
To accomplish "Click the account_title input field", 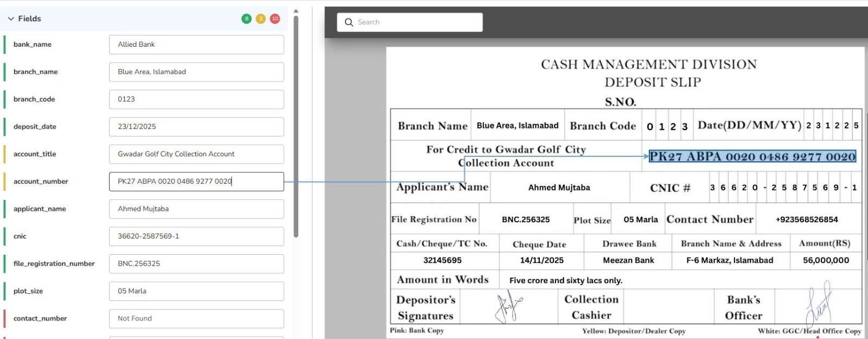I will pyautogui.click(x=196, y=154).
